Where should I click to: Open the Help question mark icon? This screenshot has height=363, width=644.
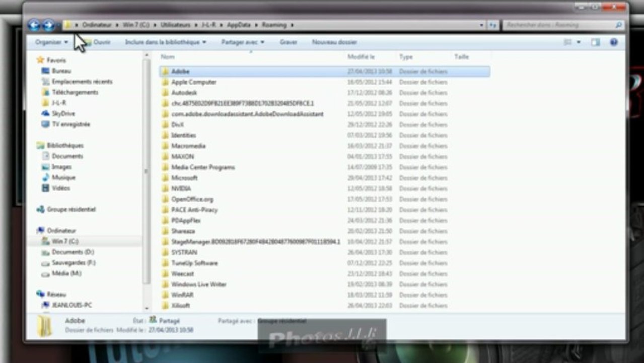coord(614,42)
